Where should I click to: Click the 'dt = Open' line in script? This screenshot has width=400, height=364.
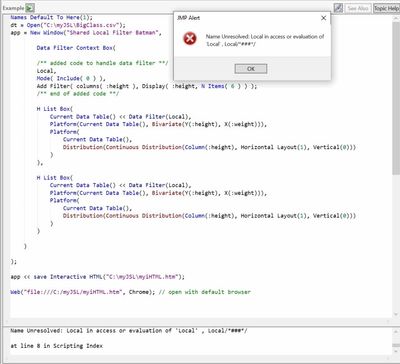(68, 25)
